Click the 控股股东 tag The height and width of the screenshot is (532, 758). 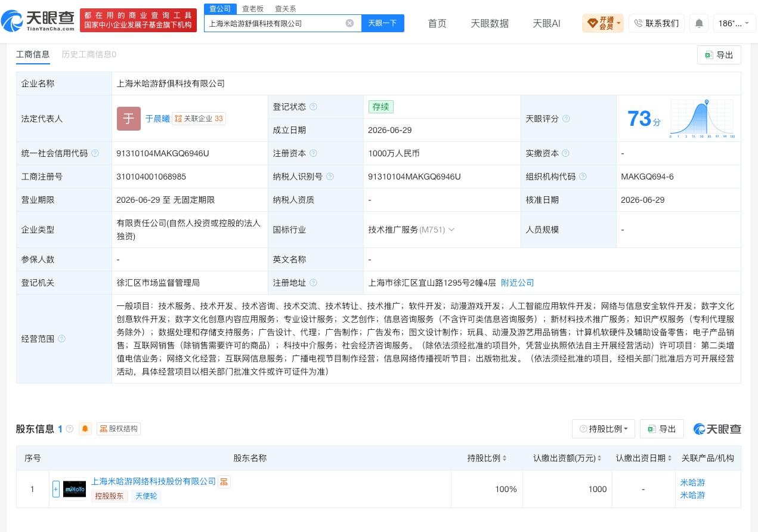click(x=110, y=496)
